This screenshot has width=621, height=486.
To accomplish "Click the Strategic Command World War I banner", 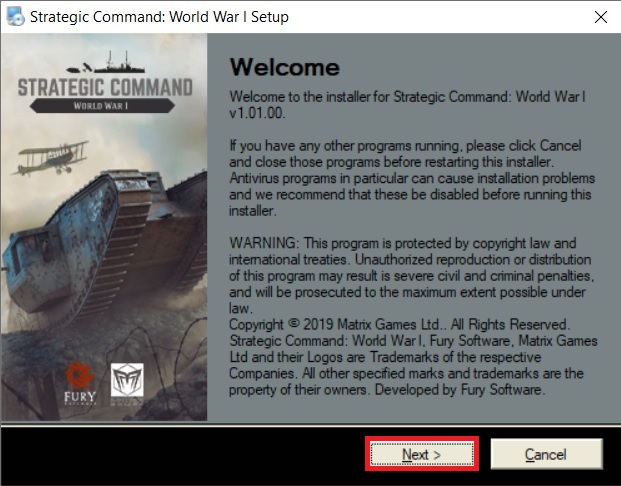I will 105,83.
